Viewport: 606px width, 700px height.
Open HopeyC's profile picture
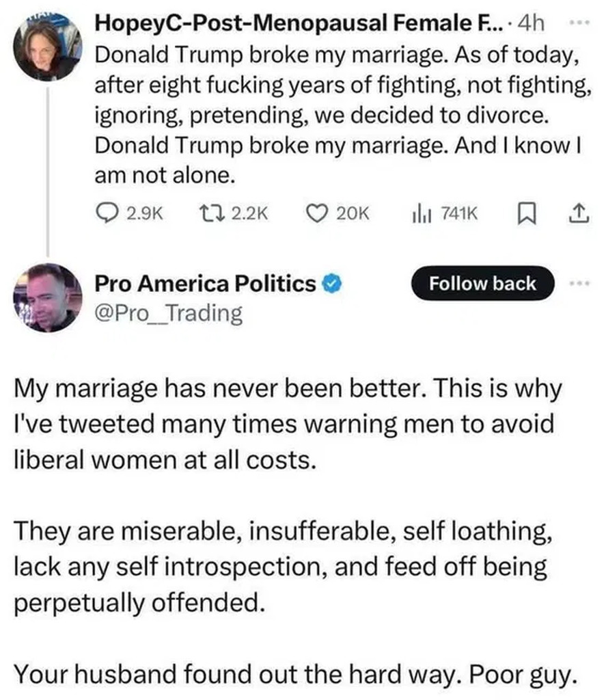48,49
